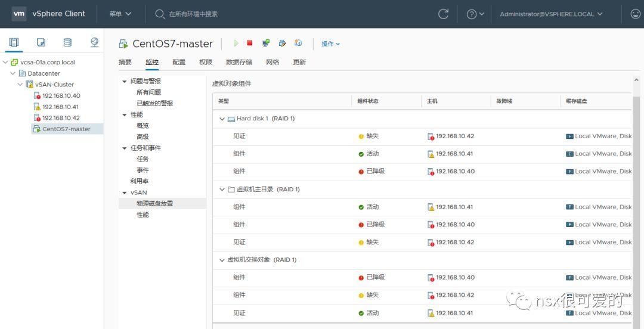Open the Storage inventory view icon
Image resolution: width=644 pixels, height=329 pixels.
point(67,42)
